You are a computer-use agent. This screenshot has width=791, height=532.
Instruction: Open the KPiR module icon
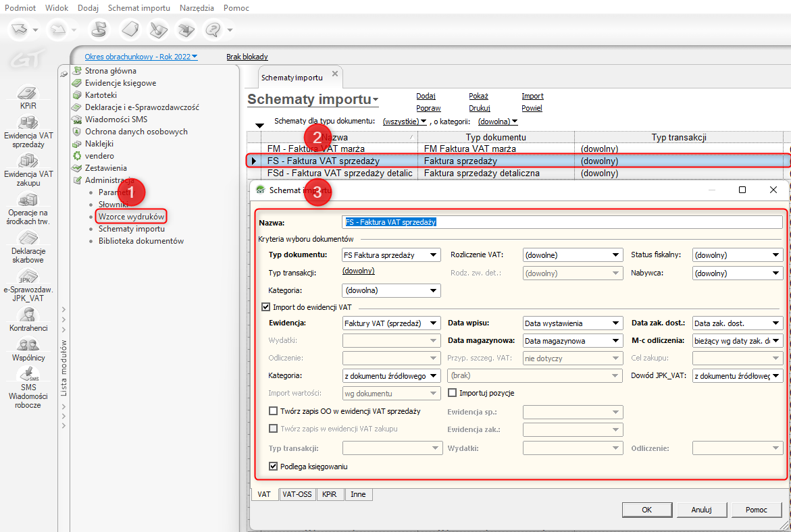click(28, 93)
